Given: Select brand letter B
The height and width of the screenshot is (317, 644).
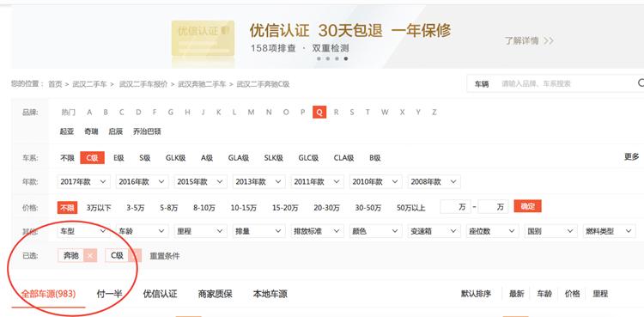Looking at the screenshot, I should pyautogui.click(x=106, y=113).
